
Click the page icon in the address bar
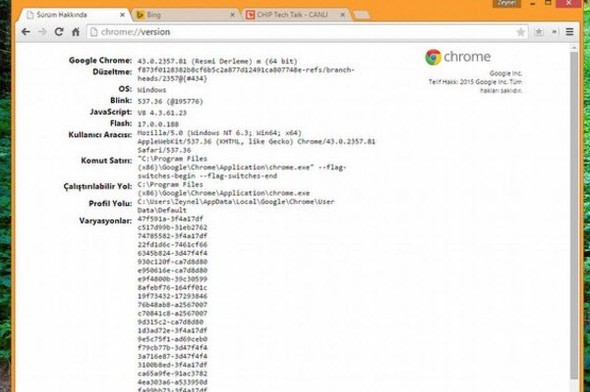coord(94,32)
